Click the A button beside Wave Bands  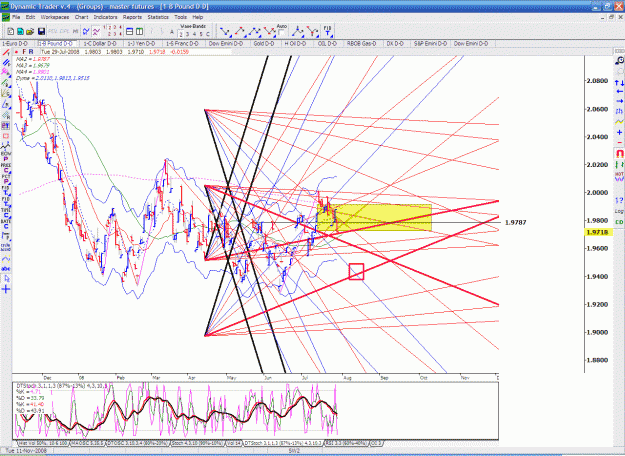click(x=171, y=32)
